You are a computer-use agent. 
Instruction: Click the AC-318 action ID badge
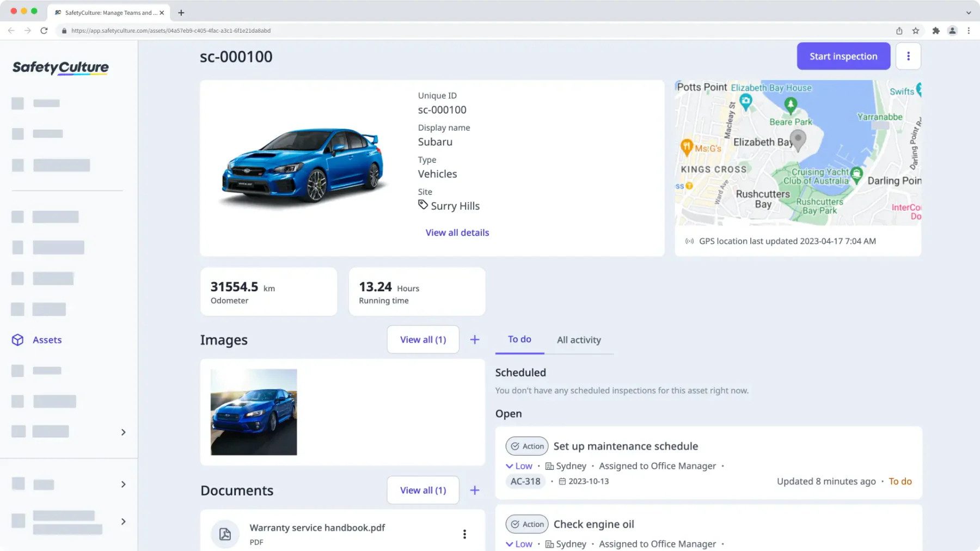pos(525,481)
